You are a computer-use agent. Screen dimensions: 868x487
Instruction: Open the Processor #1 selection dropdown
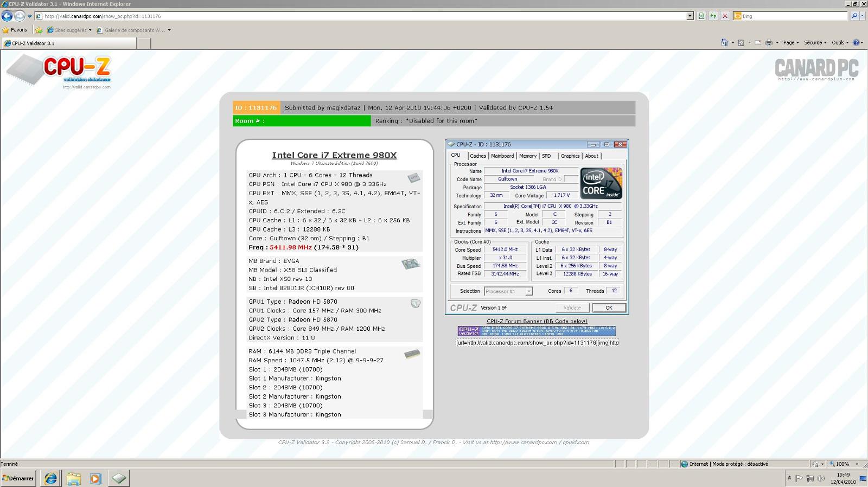coord(508,291)
